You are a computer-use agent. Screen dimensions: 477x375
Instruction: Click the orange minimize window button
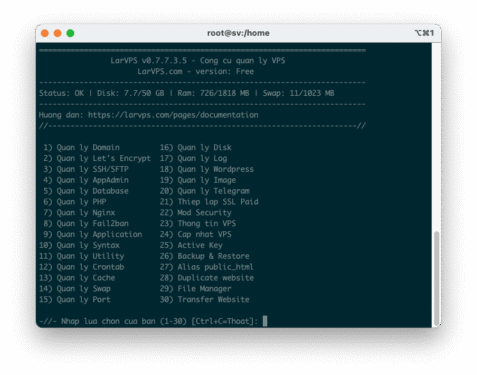pyautogui.click(x=57, y=33)
